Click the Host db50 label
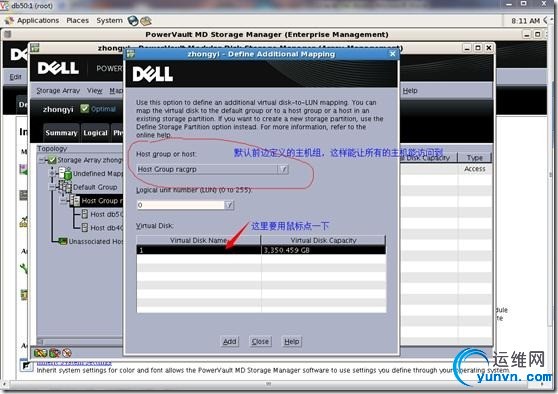Screen dimensions: 558x394 click(106, 214)
